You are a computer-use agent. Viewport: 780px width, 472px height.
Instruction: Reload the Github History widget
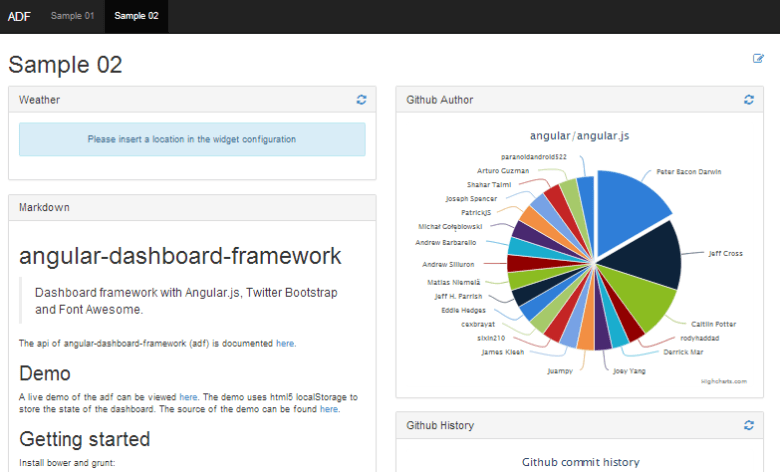tap(749, 425)
